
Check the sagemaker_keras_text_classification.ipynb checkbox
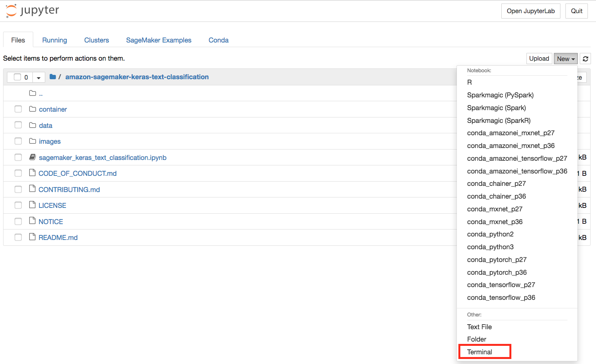pos(18,157)
